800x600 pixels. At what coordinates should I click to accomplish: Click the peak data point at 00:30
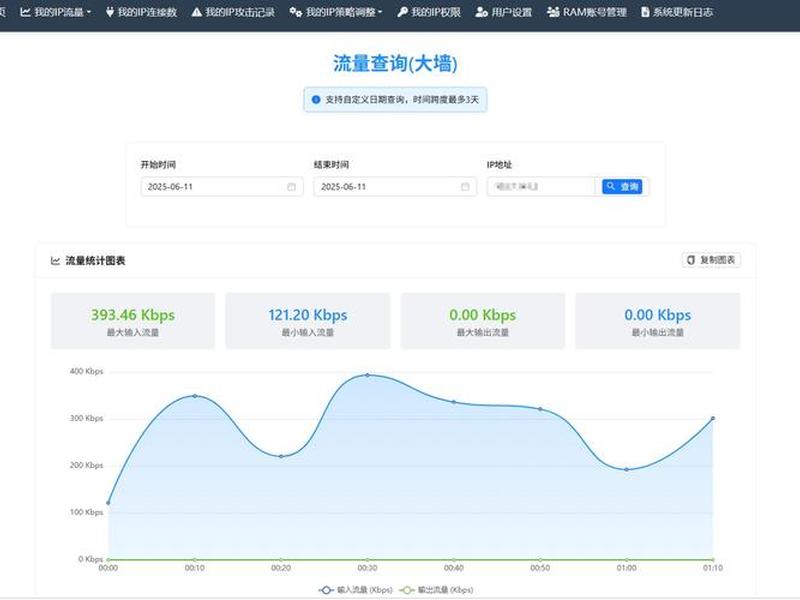(x=367, y=375)
